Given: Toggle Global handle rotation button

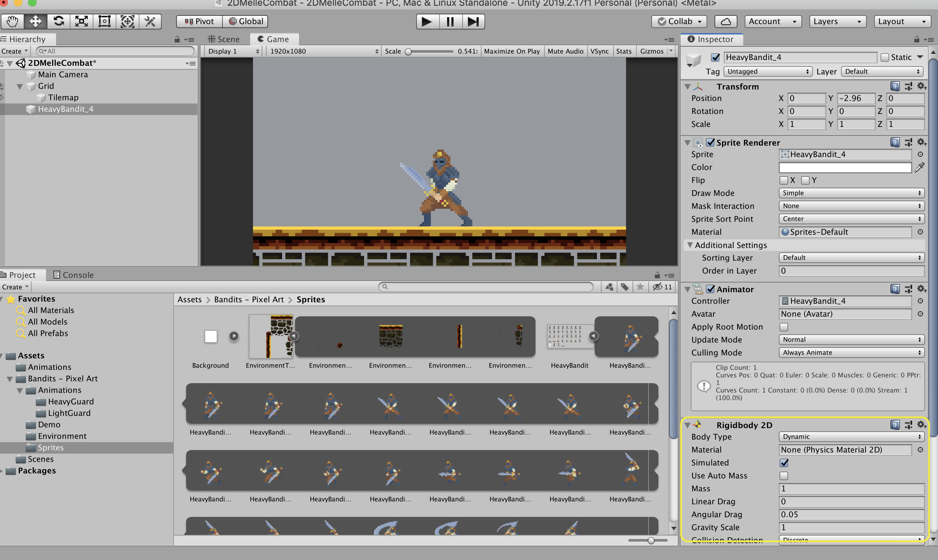Looking at the screenshot, I should pyautogui.click(x=245, y=22).
